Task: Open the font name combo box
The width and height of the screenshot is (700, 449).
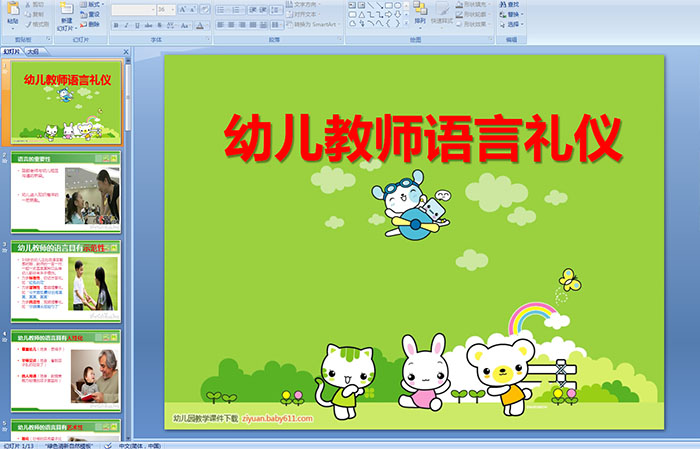Action: tap(133, 10)
